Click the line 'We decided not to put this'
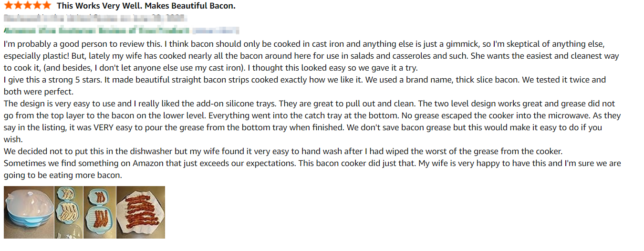Image resolution: width=644 pixels, height=251 pixels. [x=283, y=151]
